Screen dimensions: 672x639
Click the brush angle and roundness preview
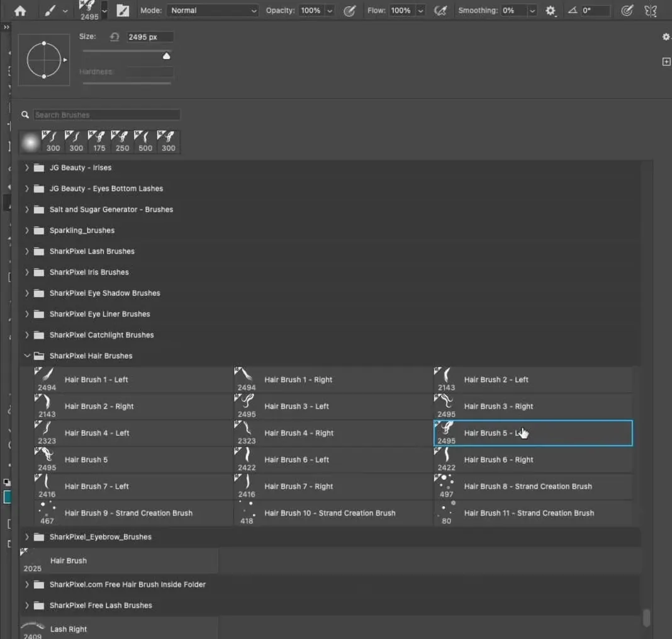[44, 60]
